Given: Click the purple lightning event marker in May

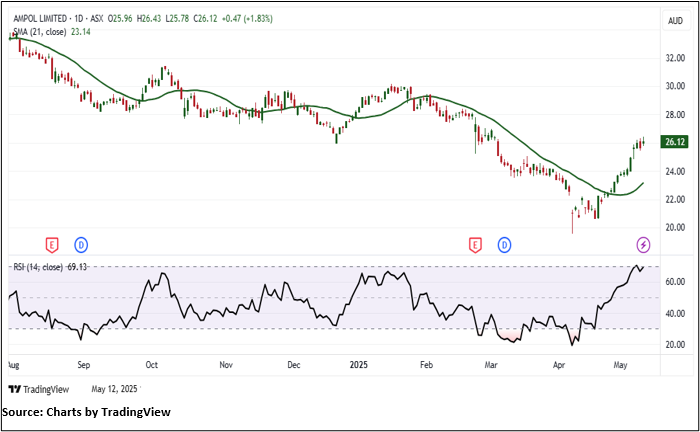Looking at the screenshot, I should [643, 245].
